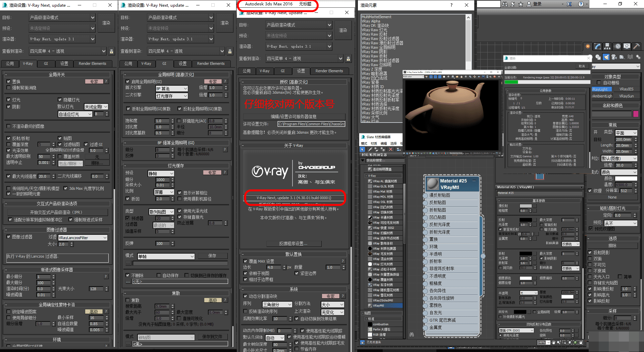Click 渲染 button in leftmost render setup
Image resolution: width=644 pixels, height=352 pixels.
(x=106, y=23)
